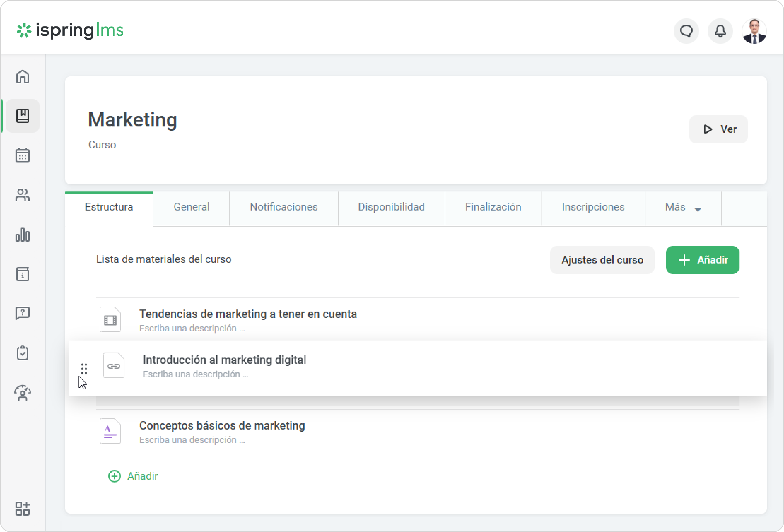Open the calendar icon in sidebar

pos(23,155)
